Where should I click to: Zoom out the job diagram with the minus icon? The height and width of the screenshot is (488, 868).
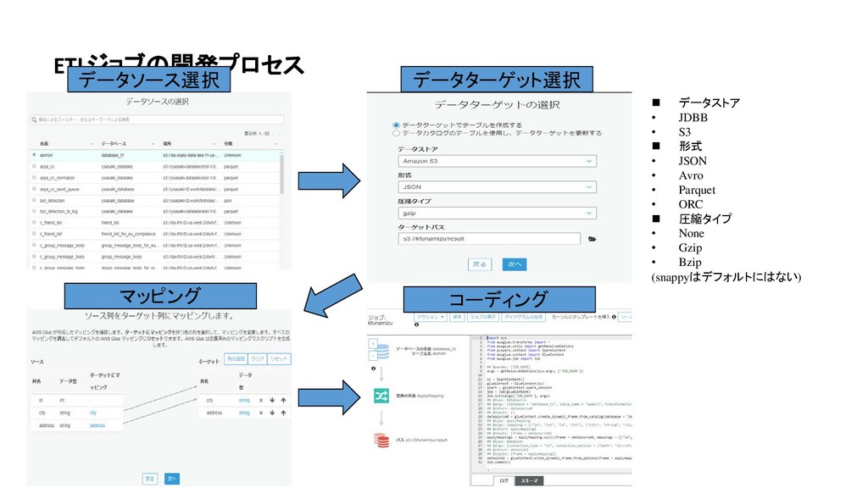[373, 355]
